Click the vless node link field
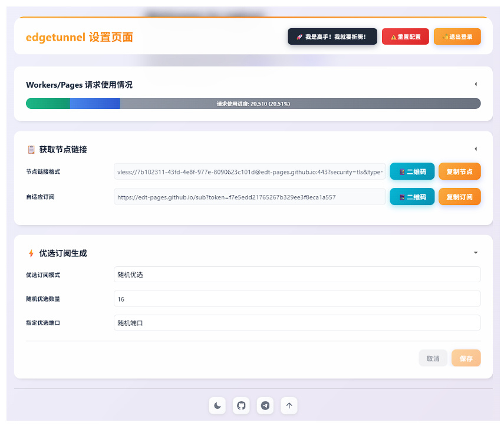Screen dimensions: 504x426 click(250, 171)
